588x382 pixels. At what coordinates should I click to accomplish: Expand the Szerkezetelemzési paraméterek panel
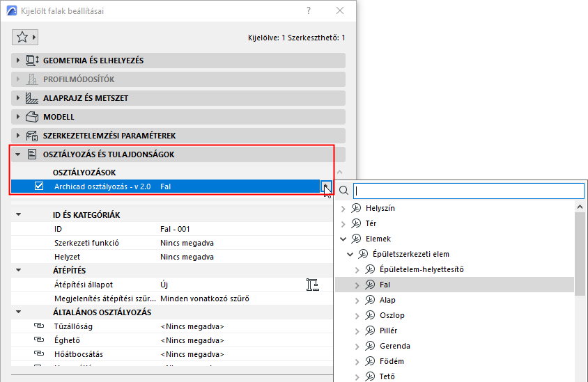(17, 136)
